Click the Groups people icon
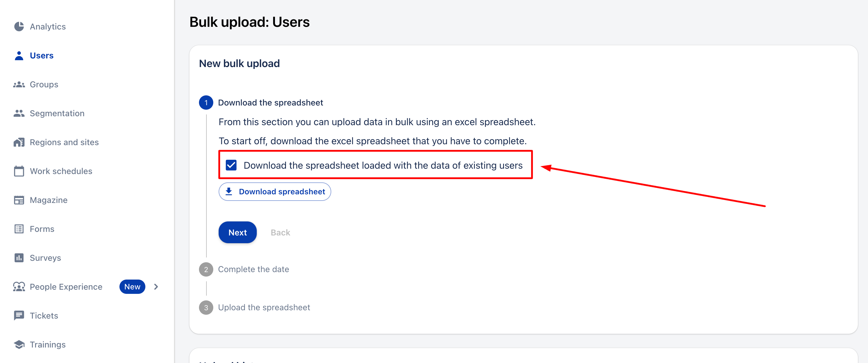The height and width of the screenshot is (363, 868). click(19, 85)
